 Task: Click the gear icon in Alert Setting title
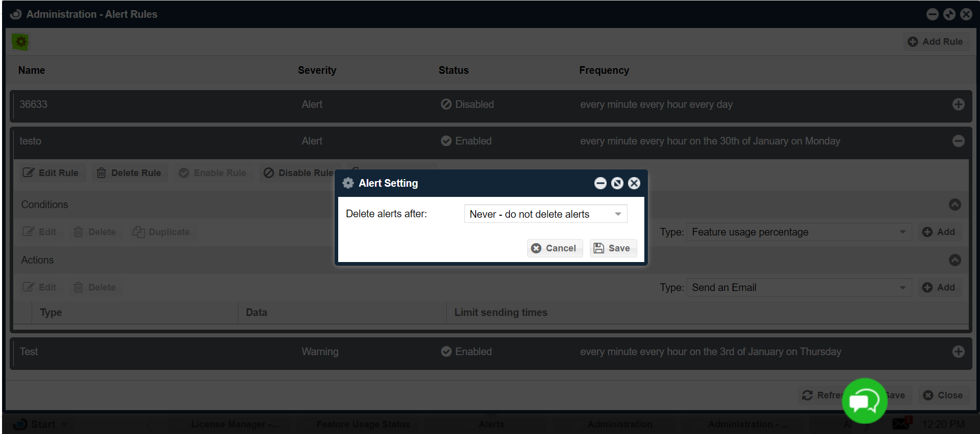point(348,183)
